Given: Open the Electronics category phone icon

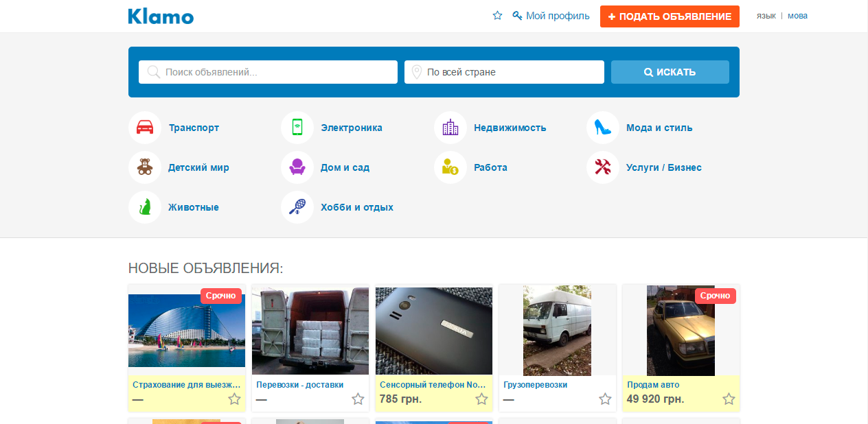Looking at the screenshot, I should point(297,128).
